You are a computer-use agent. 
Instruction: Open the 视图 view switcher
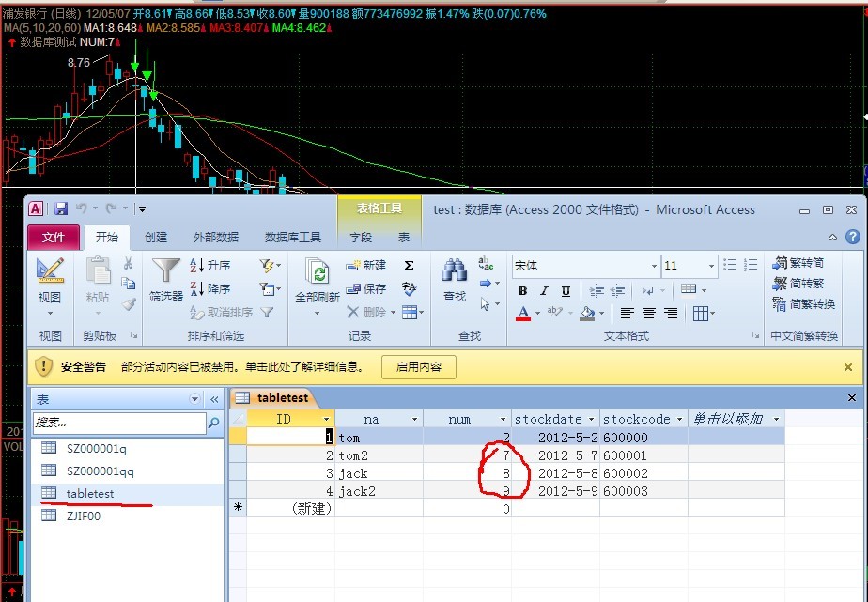point(49,285)
